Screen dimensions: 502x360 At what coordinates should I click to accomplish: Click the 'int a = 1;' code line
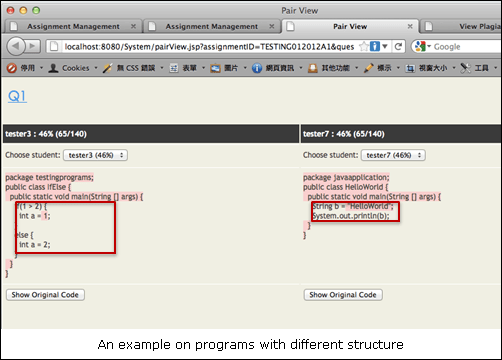[x=35, y=216]
